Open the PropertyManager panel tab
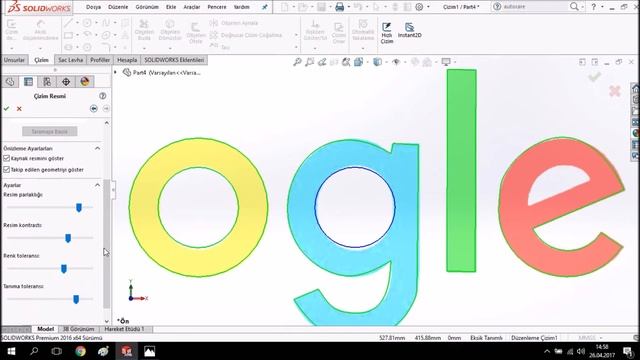 (28, 82)
